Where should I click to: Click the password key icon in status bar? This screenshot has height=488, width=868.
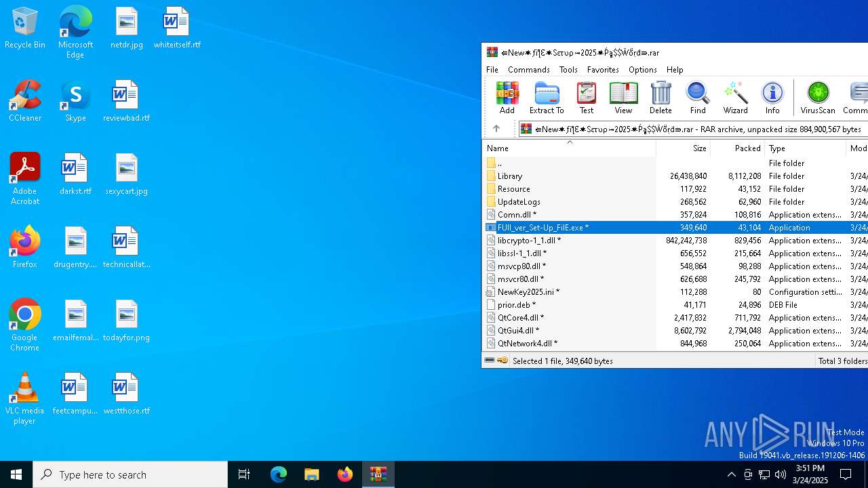click(502, 361)
